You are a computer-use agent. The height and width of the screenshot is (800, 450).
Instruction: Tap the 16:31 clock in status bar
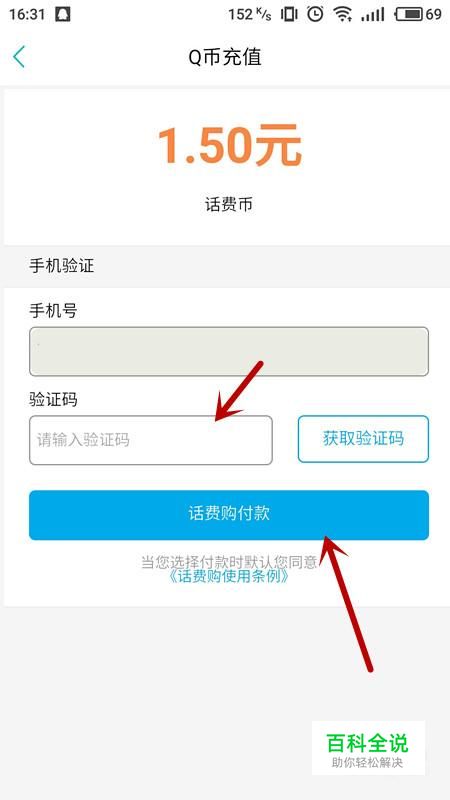coord(27,14)
